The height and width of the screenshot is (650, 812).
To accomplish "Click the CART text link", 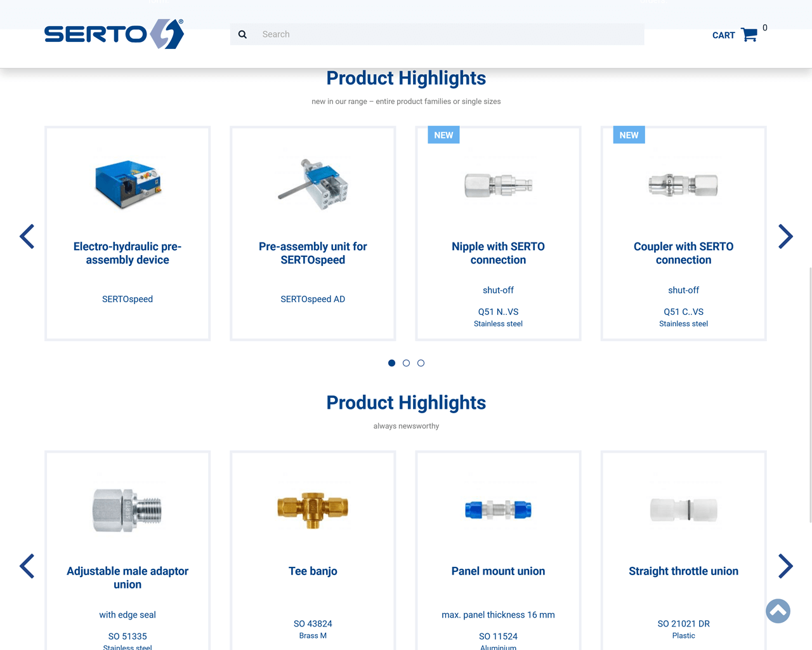I will (723, 36).
